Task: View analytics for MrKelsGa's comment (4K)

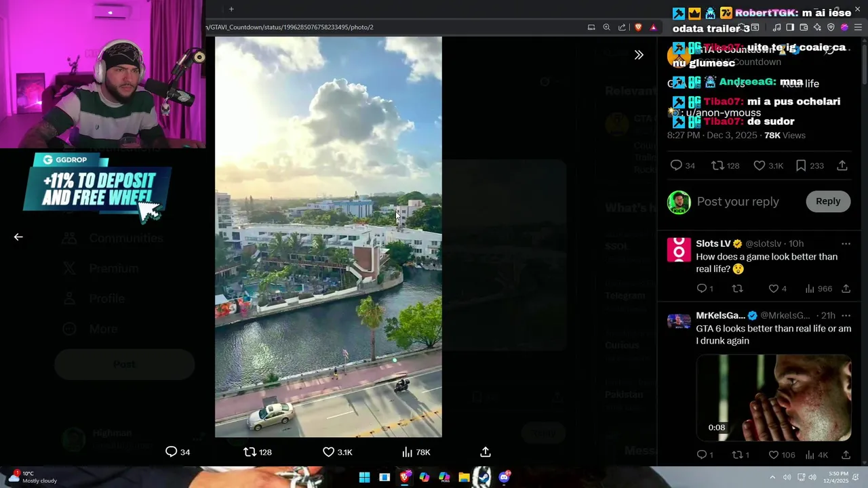Action: 816,455
